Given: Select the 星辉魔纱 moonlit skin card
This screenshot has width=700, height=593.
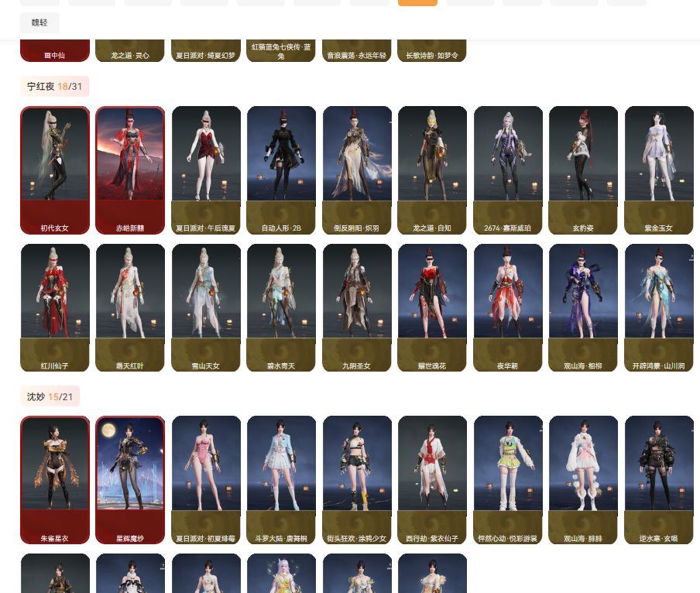Looking at the screenshot, I should [x=130, y=480].
